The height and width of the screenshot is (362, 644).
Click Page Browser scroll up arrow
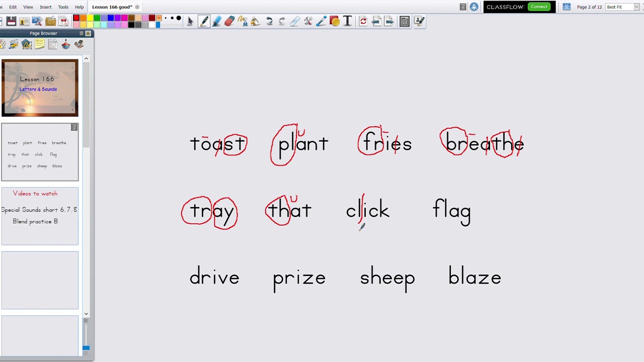86,59
